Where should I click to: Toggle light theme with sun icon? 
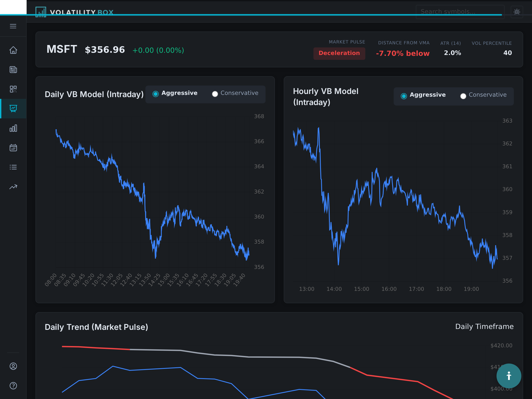517,12
